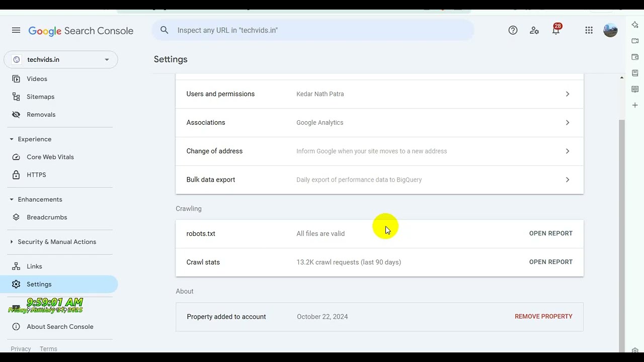Open About Search Console

pos(60,327)
